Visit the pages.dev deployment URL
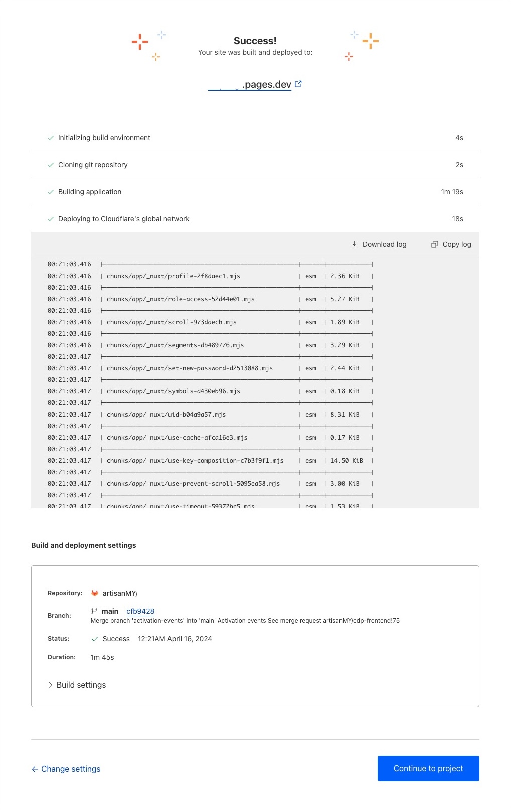This screenshot has width=511, height=812. [x=251, y=84]
